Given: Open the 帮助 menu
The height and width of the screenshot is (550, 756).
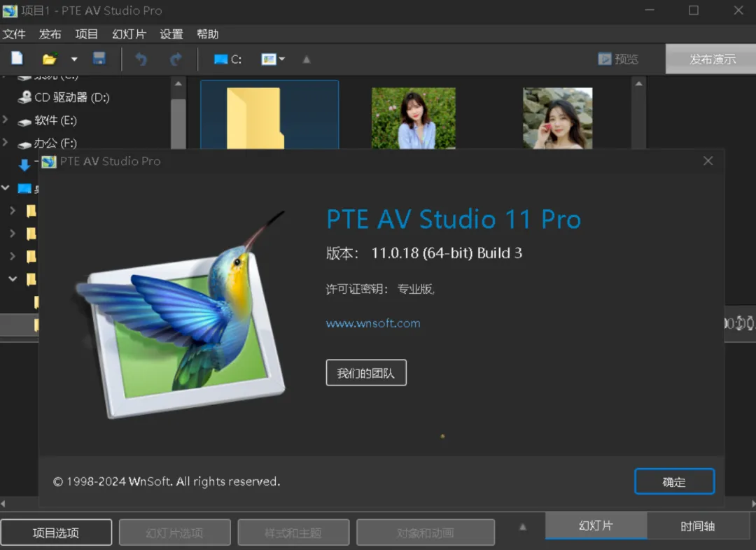Looking at the screenshot, I should [x=208, y=34].
